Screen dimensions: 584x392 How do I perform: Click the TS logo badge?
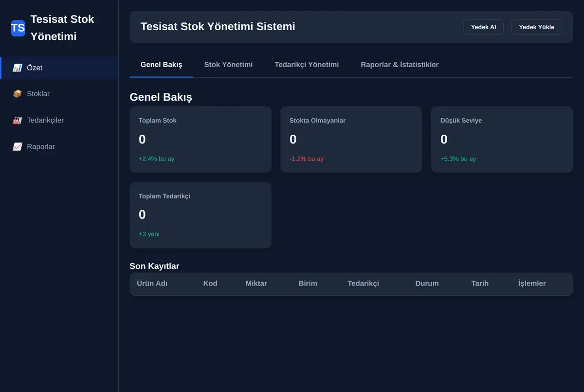point(18,28)
